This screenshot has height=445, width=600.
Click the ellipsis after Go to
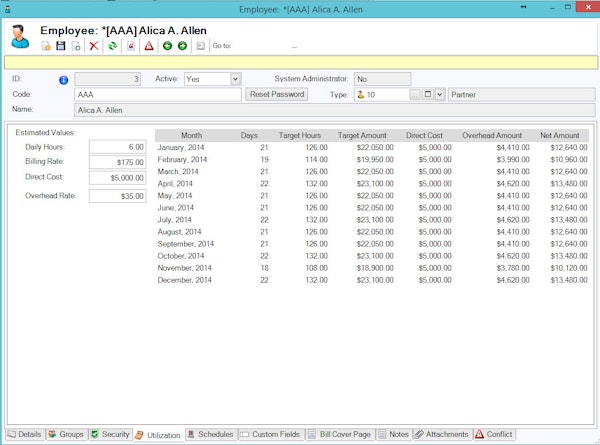coord(294,47)
